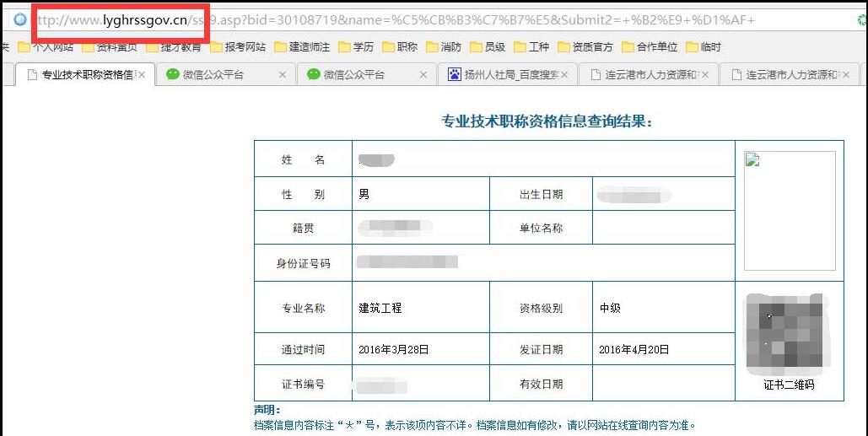Click the 出生日期 label cell
Image resolution: width=868 pixels, height=436 pixels.
tap(541, 194)
